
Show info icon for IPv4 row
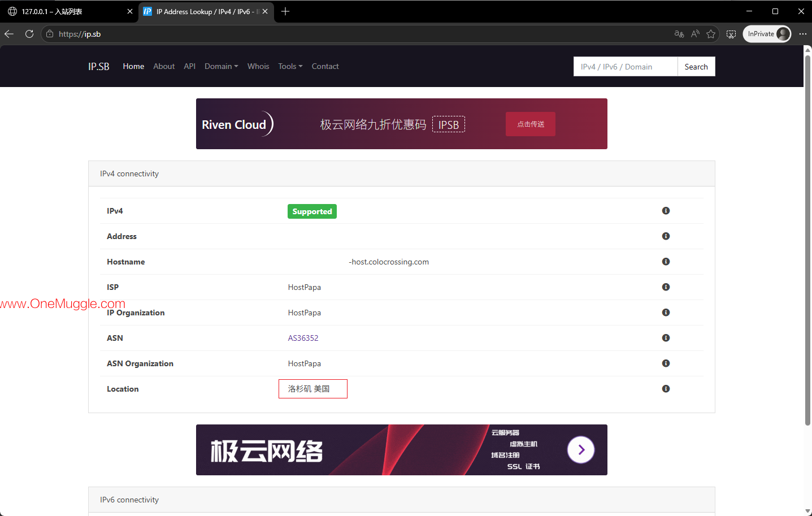pos(666,211)
